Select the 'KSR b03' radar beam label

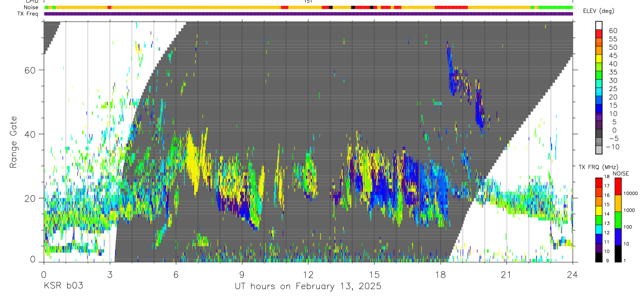click(x=63, y=287)
